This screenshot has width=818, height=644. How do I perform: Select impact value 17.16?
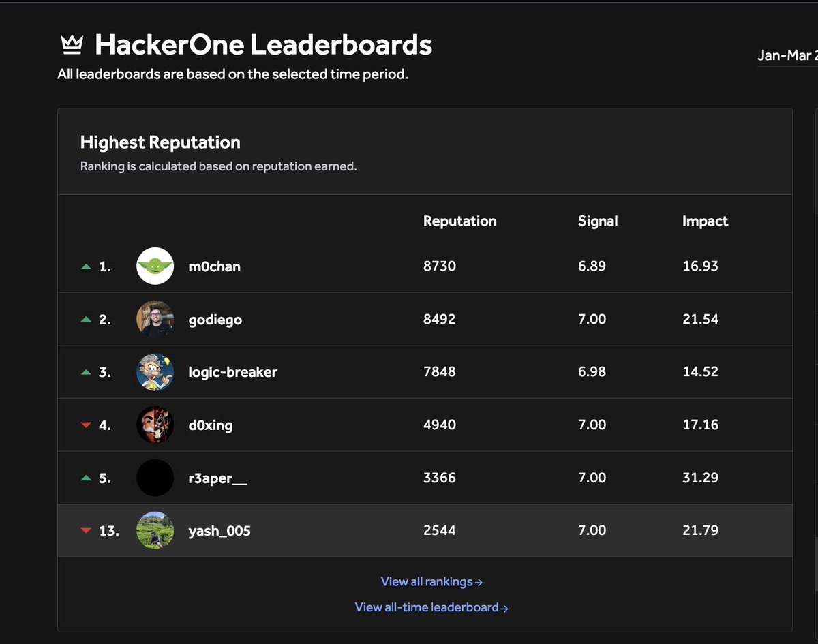700,425
